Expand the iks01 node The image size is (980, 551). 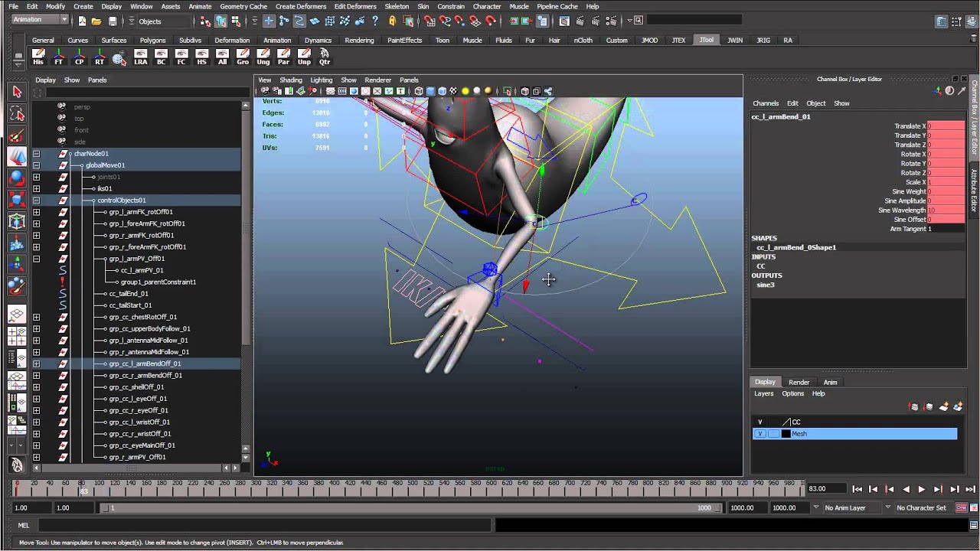click(x=36, y=188)
